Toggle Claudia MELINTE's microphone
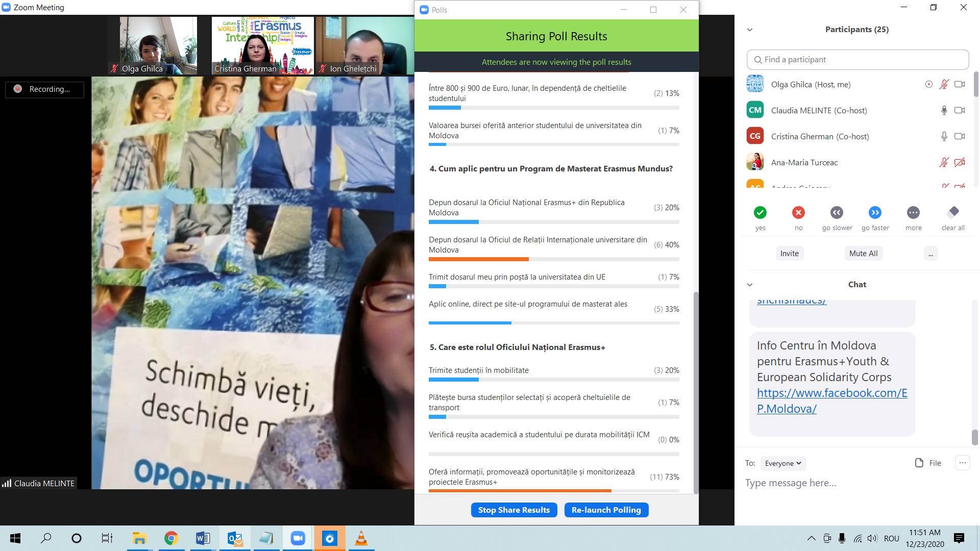 point(944,110)
